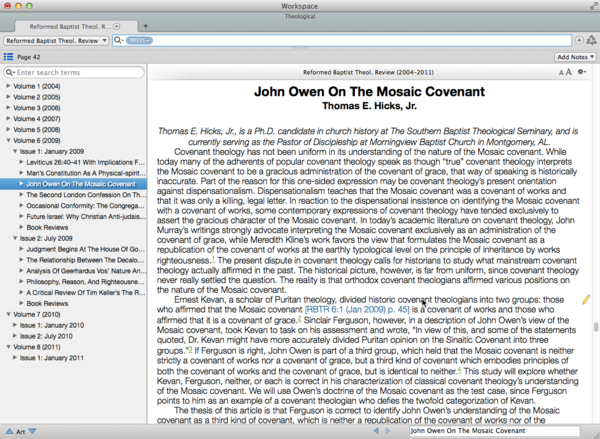
Task: Select The Relationship Between The Decalo... article
Action: pyautogui.click(x=85, y=260)
